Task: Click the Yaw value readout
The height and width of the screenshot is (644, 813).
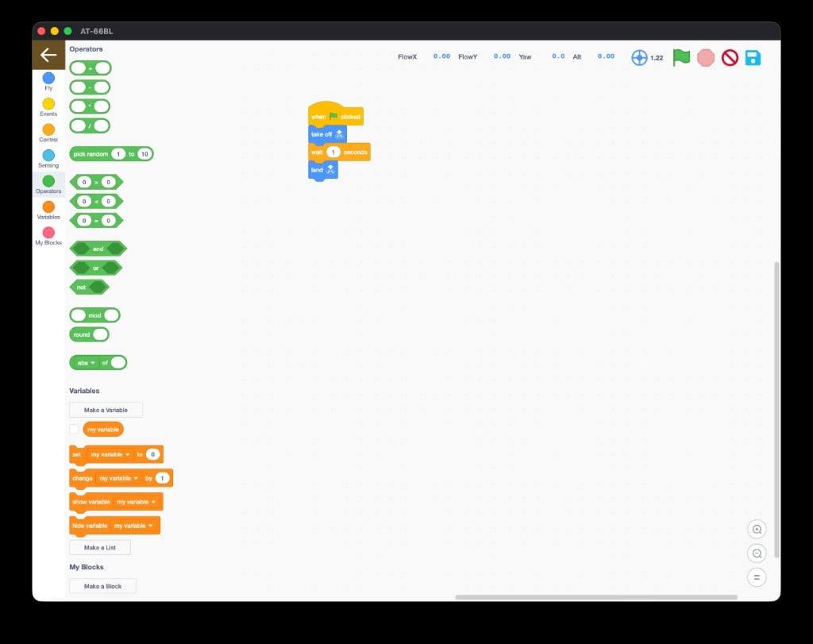Action: pyautogui.click(x=558, y=56)
